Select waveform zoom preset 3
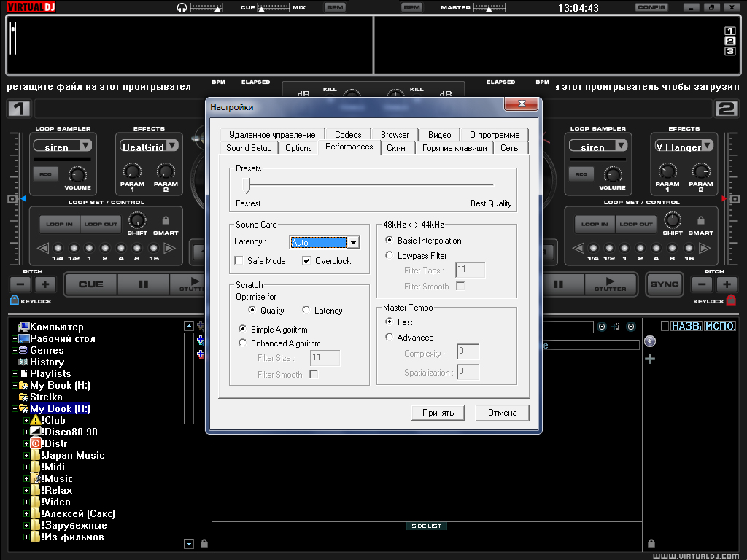The width and height of the screenshot is (747, 560). 729,52
